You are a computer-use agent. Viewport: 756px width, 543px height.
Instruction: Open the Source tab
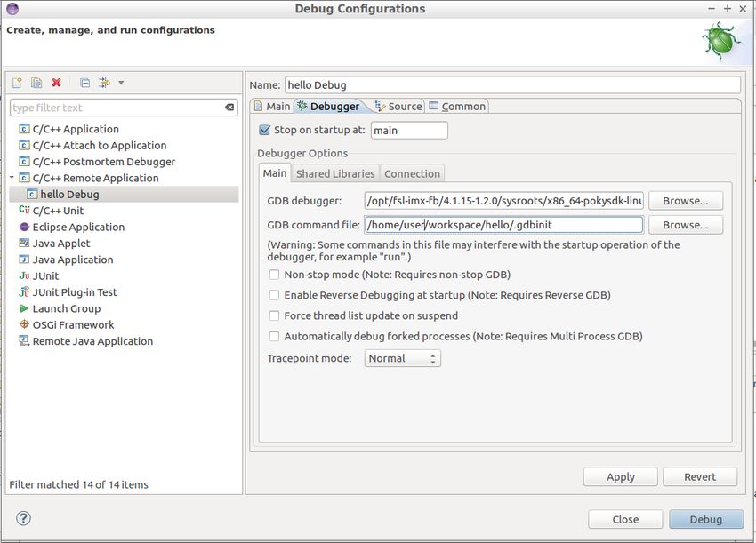pyautogui.click(x=398, y=107)
